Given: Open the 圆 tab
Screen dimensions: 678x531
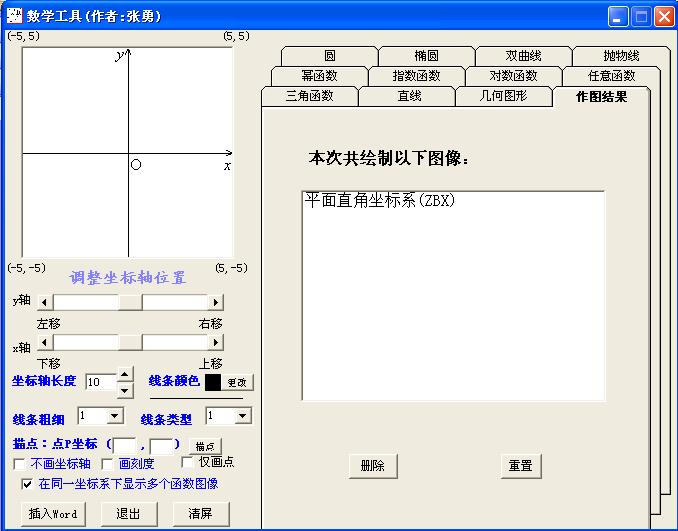Looking at the screenshot, I should point(329,56).
